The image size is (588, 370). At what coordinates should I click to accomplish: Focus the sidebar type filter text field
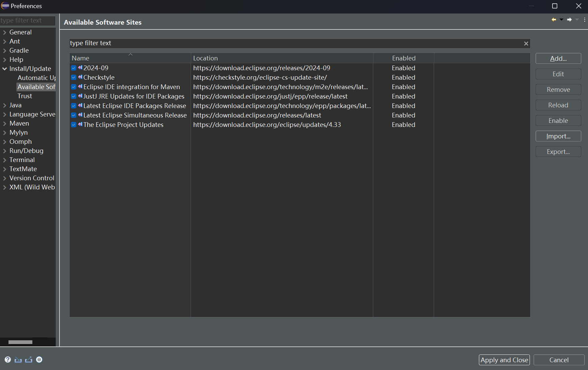click(28, 21)
